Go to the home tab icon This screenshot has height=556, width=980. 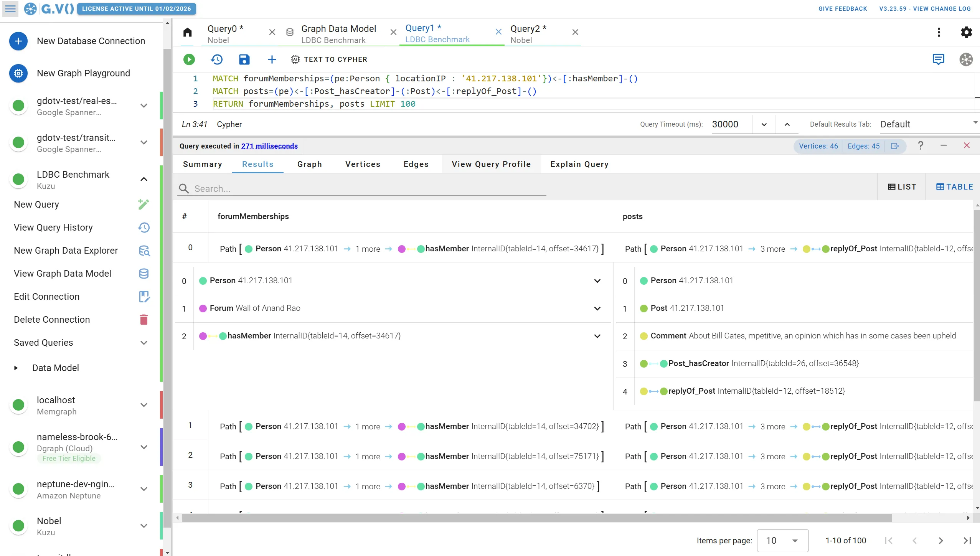pos(187,32)
